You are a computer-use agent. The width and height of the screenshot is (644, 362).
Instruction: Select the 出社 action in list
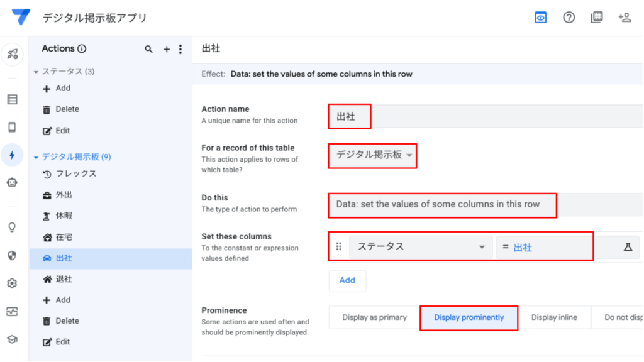coord(111,258)
